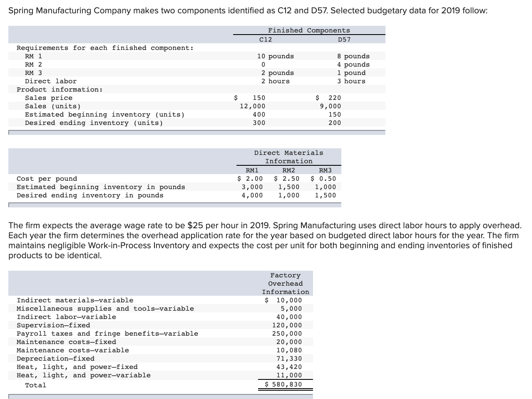Screen dimensions: 532x399
Task: Select the '220' sales price value
Action: [x=335, y=98]
